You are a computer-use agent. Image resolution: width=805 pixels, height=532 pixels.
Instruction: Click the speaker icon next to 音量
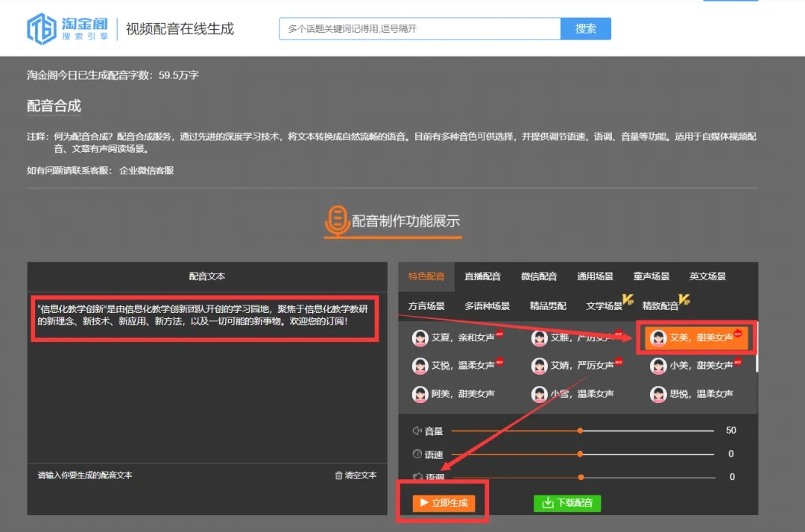[417, 431]
